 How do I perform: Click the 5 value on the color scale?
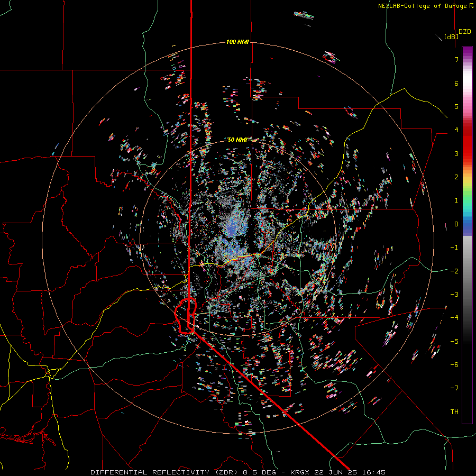[x=456, y=106]
